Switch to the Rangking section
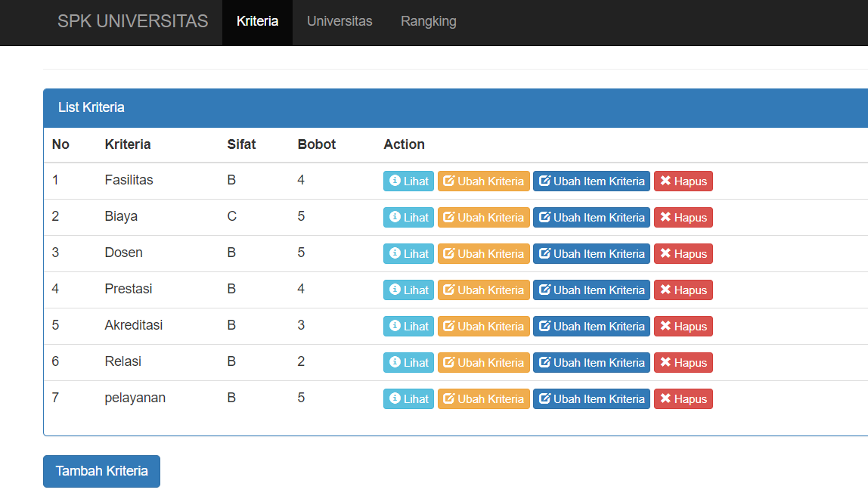Image resolution: width=868 pixels, height=499 pixels. [428, 21]
